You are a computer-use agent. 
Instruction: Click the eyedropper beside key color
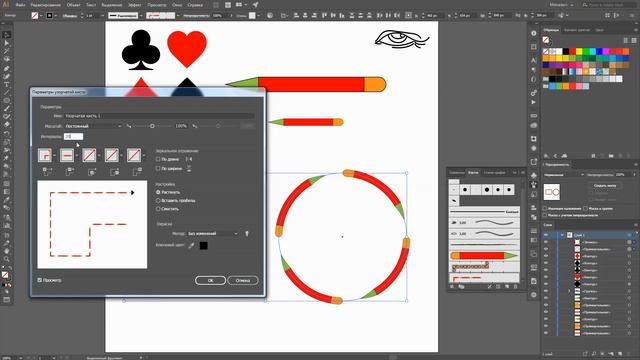(x=191, y=245)
